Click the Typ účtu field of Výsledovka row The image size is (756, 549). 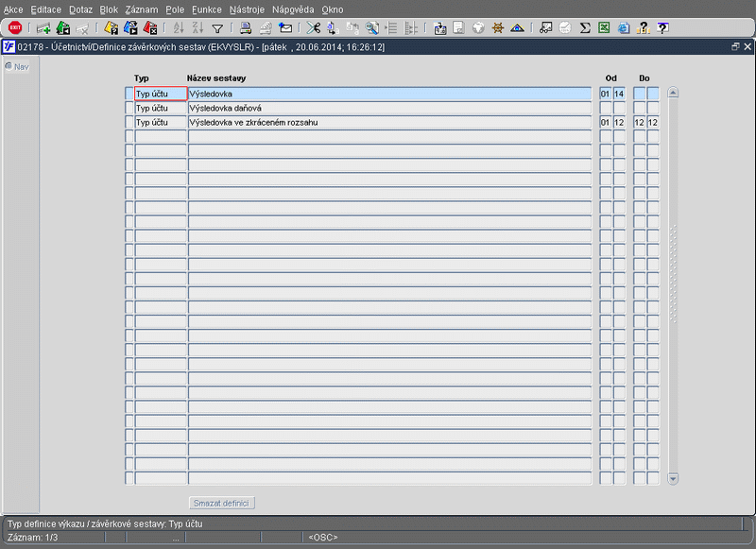click(161, 94)
